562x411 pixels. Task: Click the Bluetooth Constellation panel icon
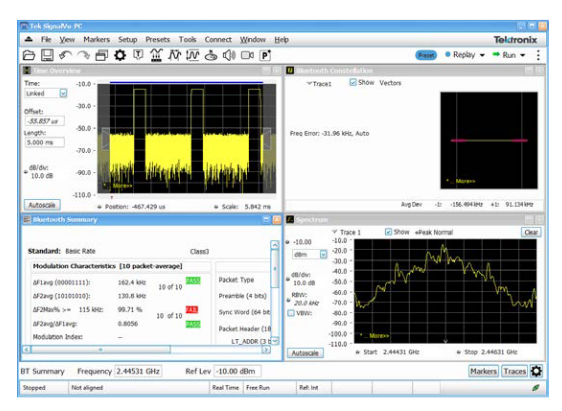(290, 70)
